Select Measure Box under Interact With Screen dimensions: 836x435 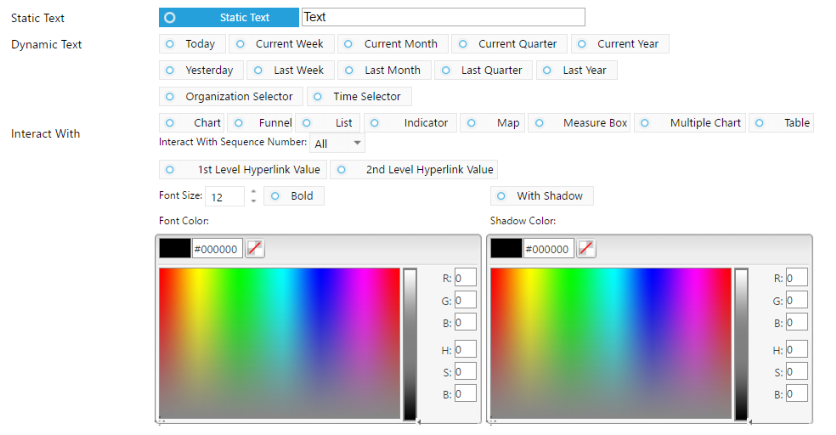(x=579, y=123)
